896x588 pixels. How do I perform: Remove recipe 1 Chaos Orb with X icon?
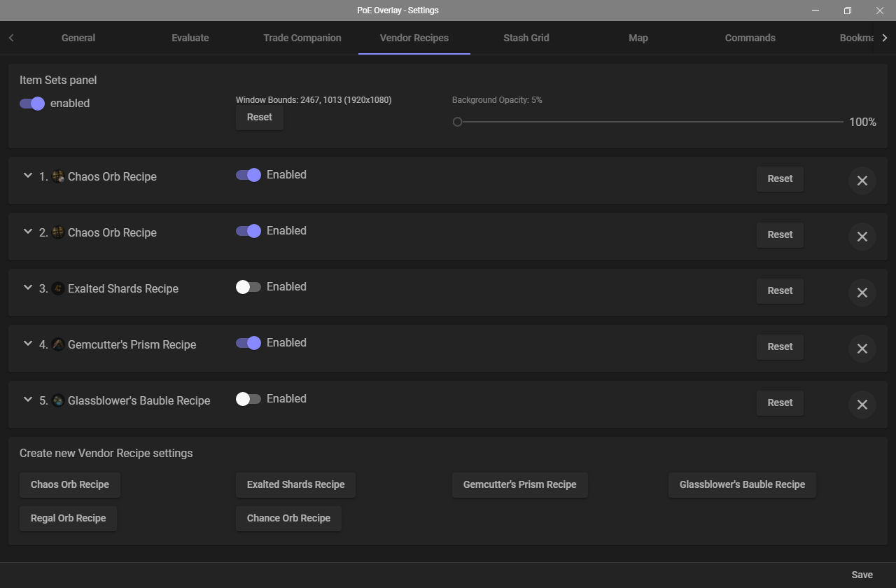[x=862, y=181]
